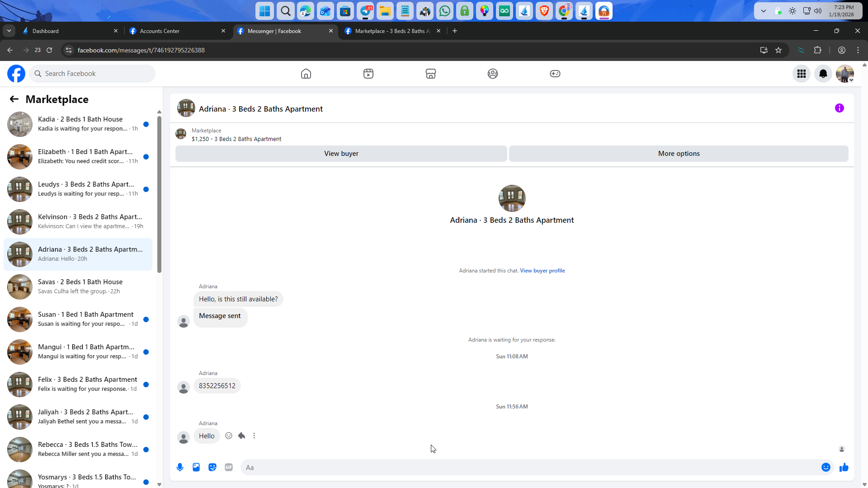Screen dimensions: 868x488
Task: Attach a file using the photo icon
Action: (x=196, y=467)
